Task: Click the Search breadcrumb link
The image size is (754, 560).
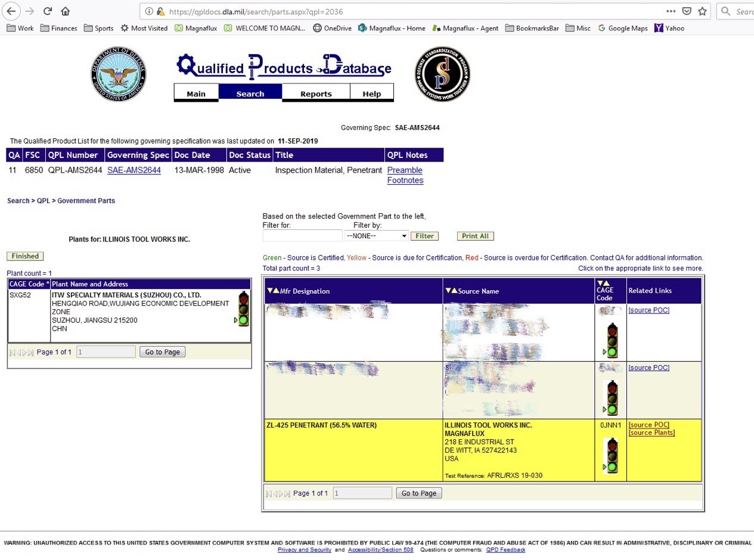Action: [18, 201]
